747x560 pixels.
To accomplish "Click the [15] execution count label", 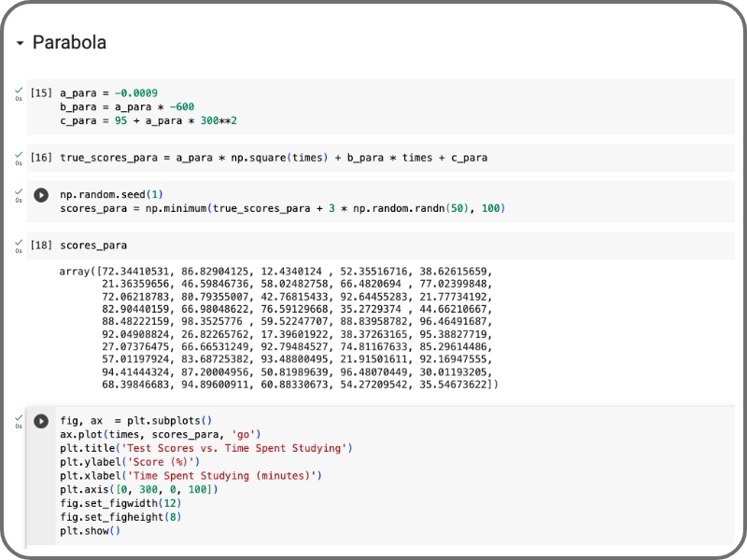I will [x=41, y=92].
